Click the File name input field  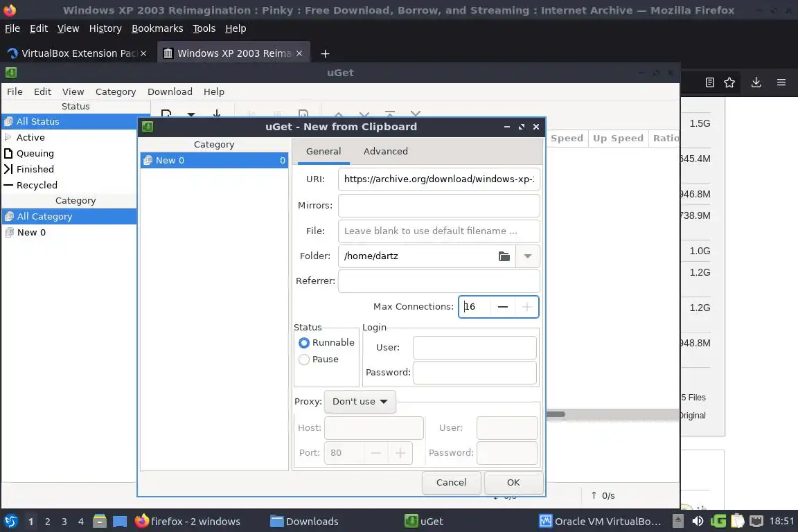pos(438,231)
